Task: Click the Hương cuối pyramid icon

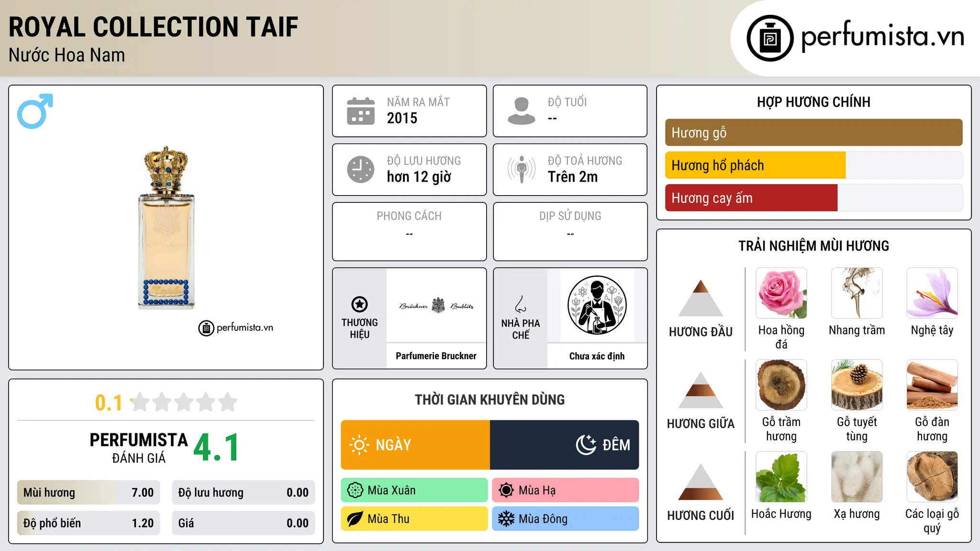Action: tap(701, 482)
